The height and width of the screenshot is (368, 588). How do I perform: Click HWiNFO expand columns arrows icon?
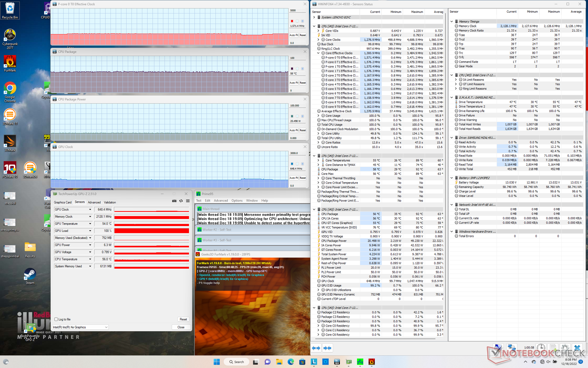click(x=316, y=348)
